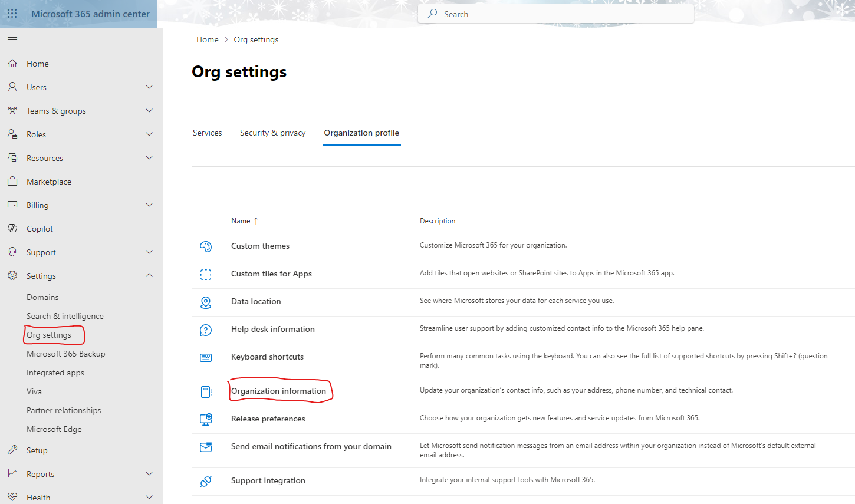Click Home breadcrumb link
Image resolution: width=855 pixels, height=504 pixels.
point(208,39)
